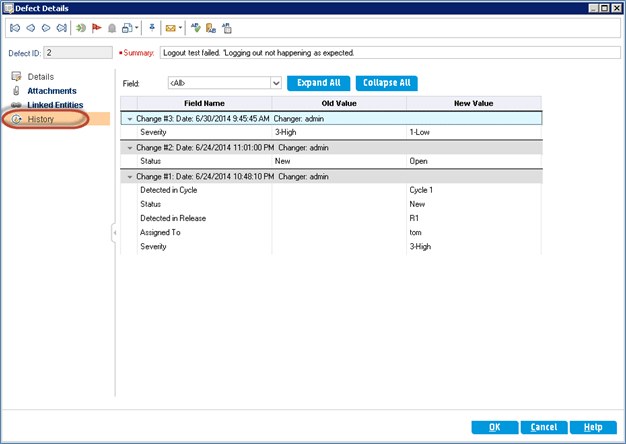
Task: Open the Linked Entities section
Action: click(x=55, y=104)
